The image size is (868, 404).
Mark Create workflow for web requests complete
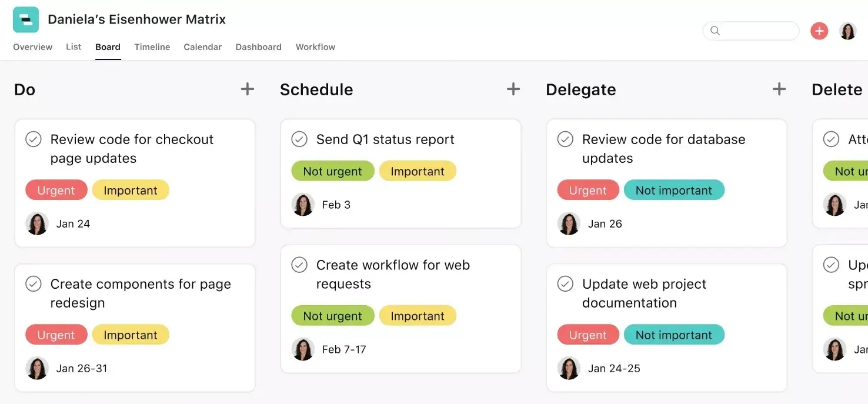click(299, 265)
